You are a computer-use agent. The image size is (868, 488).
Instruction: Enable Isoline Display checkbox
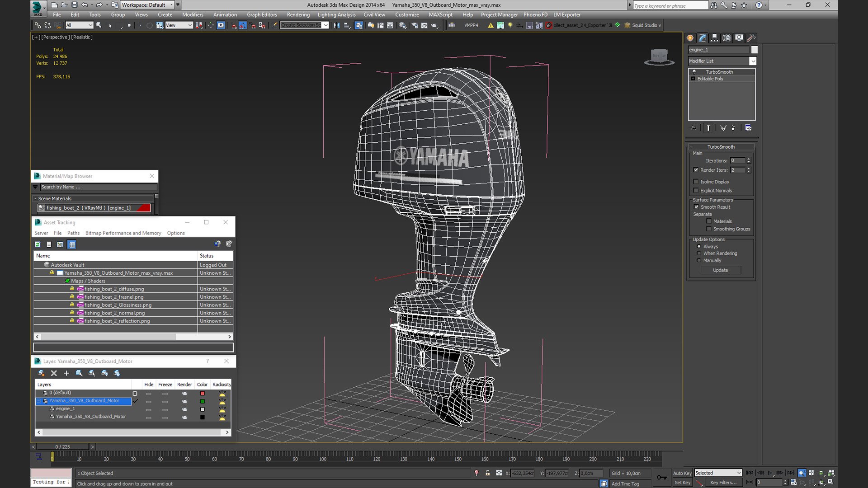(696, 182)
